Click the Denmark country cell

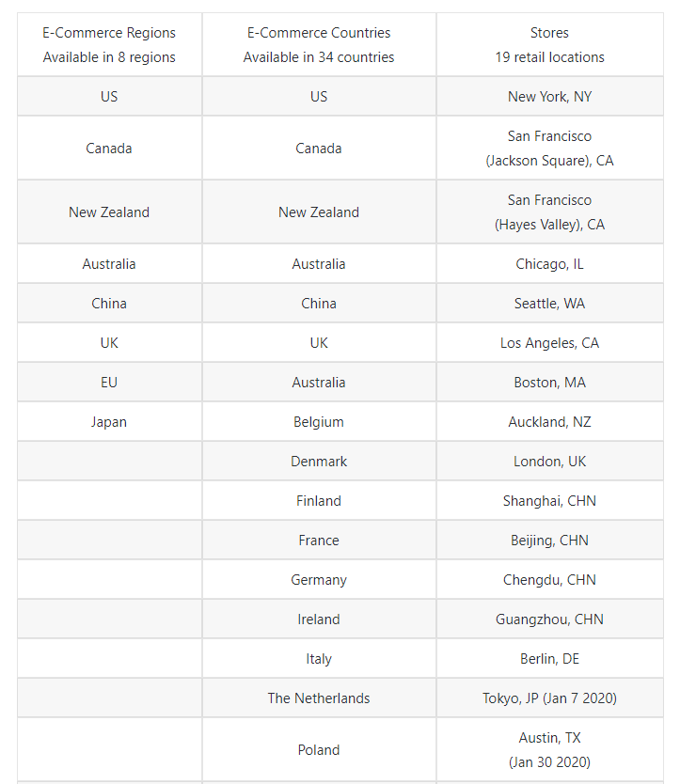click(x=319, y=462)
